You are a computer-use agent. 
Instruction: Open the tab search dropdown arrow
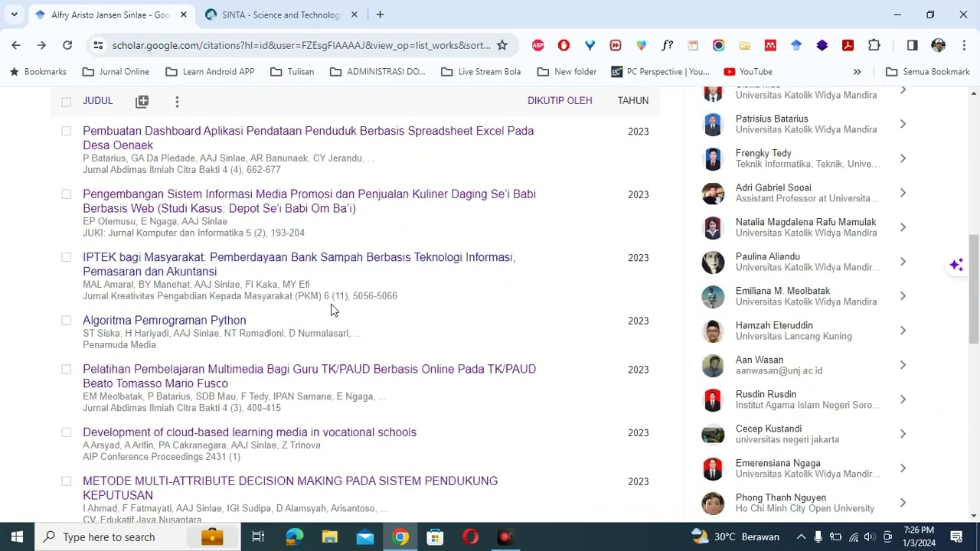[14, 15]
